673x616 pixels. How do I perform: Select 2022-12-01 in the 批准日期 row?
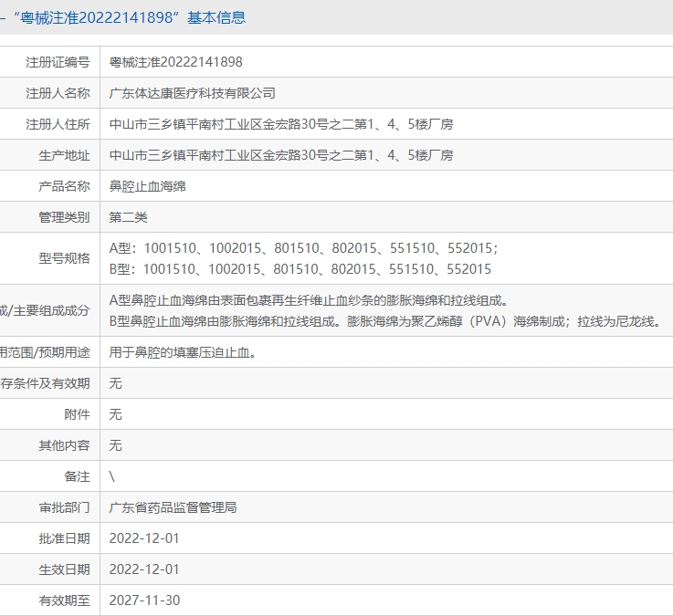coord(144,538)
